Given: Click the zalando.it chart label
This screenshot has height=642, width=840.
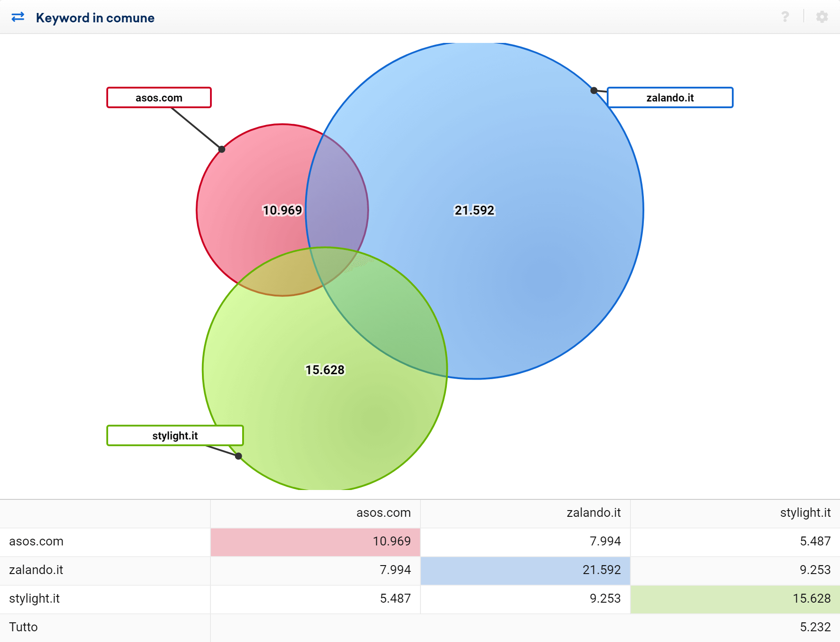Looking at the screenshot, I should [x=670, y=97].
